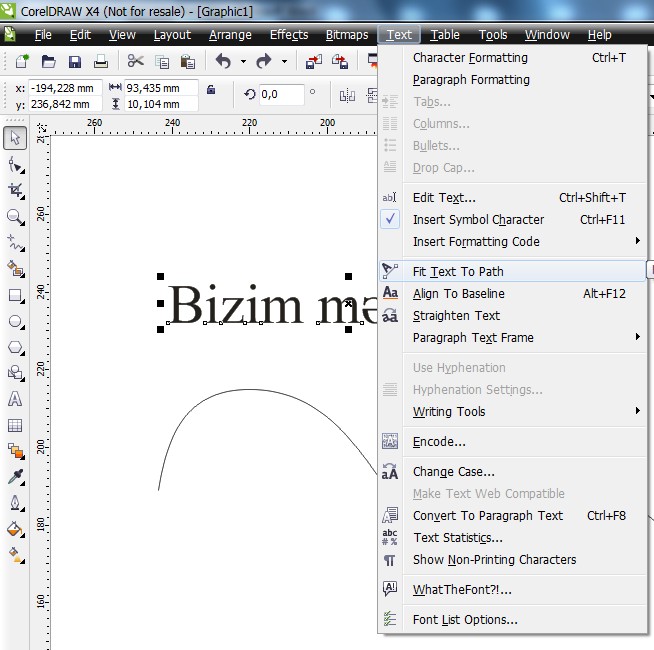Open the Redo history dropdown arrow
The width and height of the screenshot is (654, 650).
[x=284, y=62]
